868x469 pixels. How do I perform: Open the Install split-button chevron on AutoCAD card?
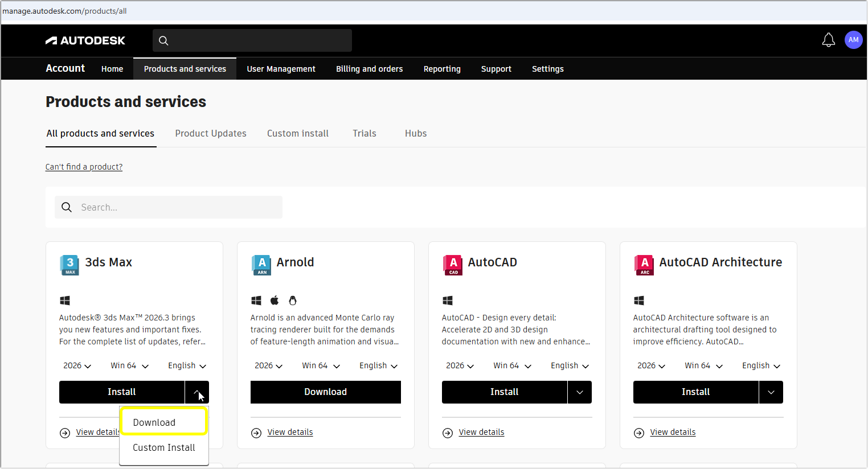(x=579, y=392)
